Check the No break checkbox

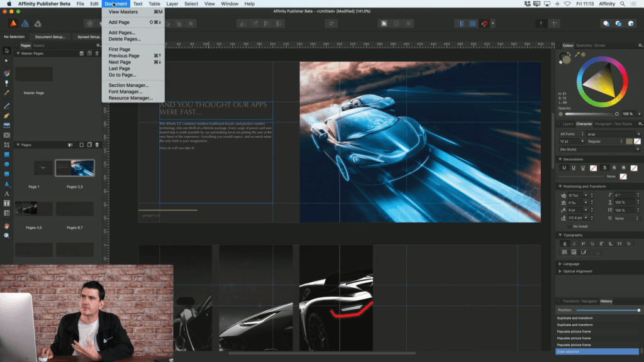point(569,226)
